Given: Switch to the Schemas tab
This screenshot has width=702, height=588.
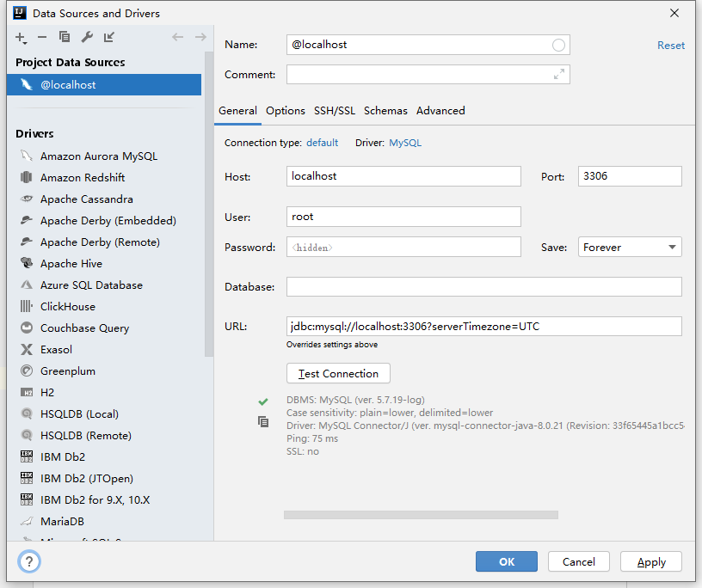Looking at the screenshot, I should tap(385, 111).
